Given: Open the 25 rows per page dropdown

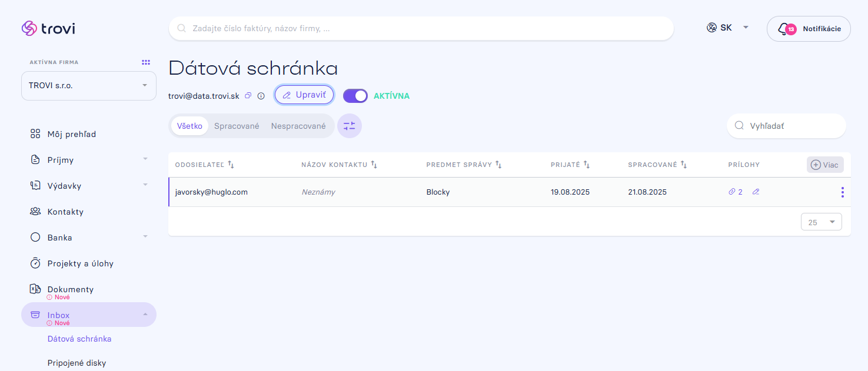Looking at the screenshot, I should (822, 222).
